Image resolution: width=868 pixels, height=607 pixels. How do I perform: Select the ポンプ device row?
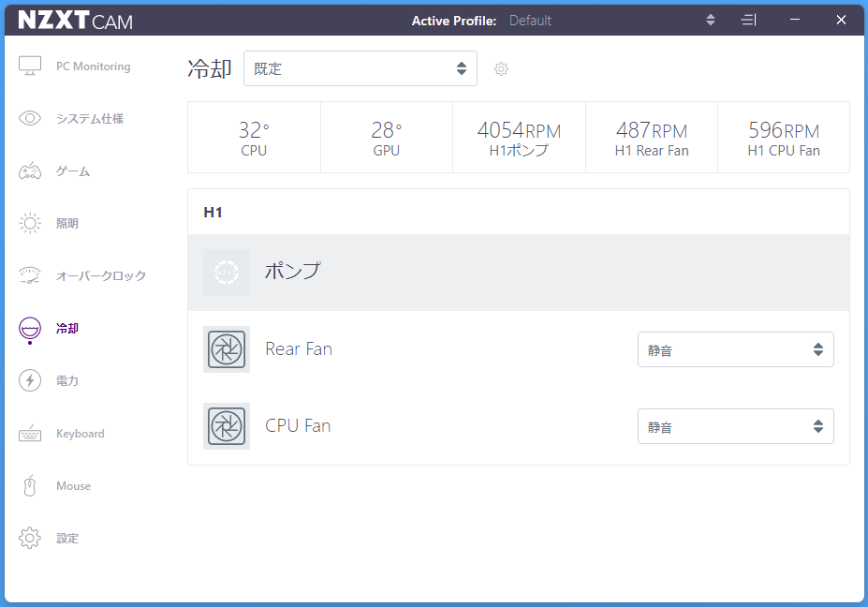[519, 273]
